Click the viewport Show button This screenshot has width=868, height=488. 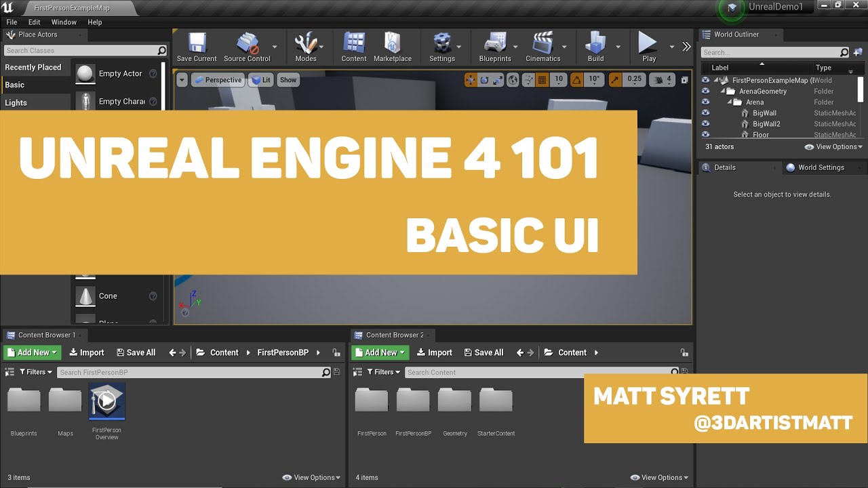[288, 80]
